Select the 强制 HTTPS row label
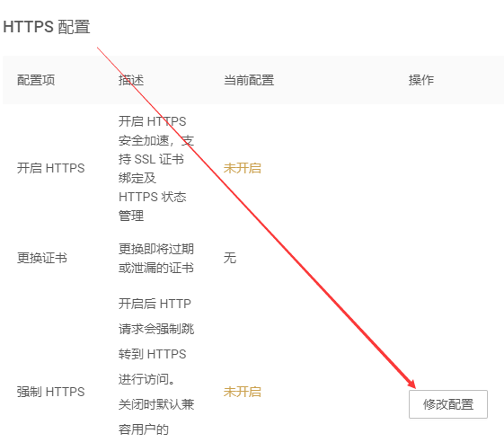The height and width of the screenshot is (442, 504). (51, 392)
